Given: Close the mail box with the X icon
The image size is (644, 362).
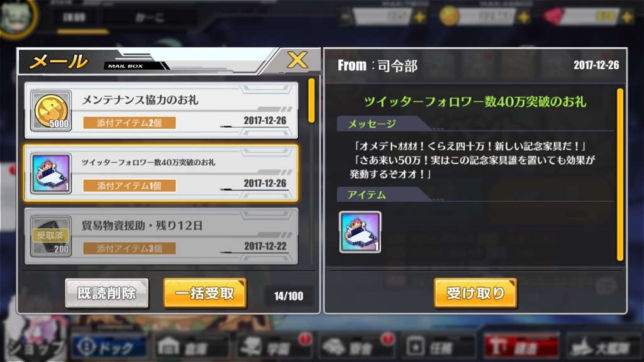Looking at the screenshot, I should point(297,60).
